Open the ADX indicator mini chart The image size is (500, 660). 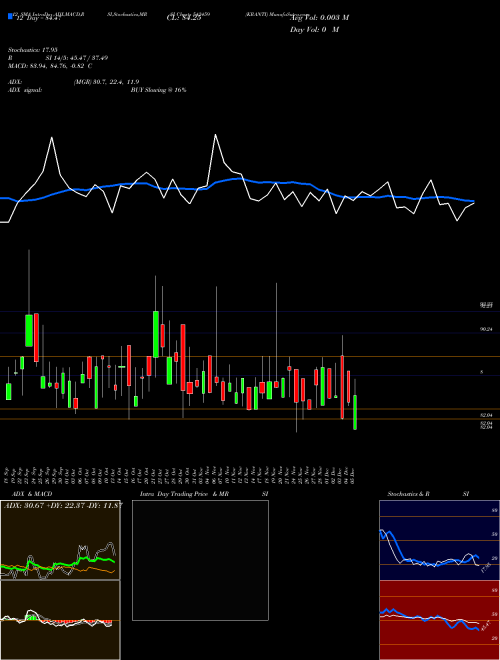(x=60, y=540)
